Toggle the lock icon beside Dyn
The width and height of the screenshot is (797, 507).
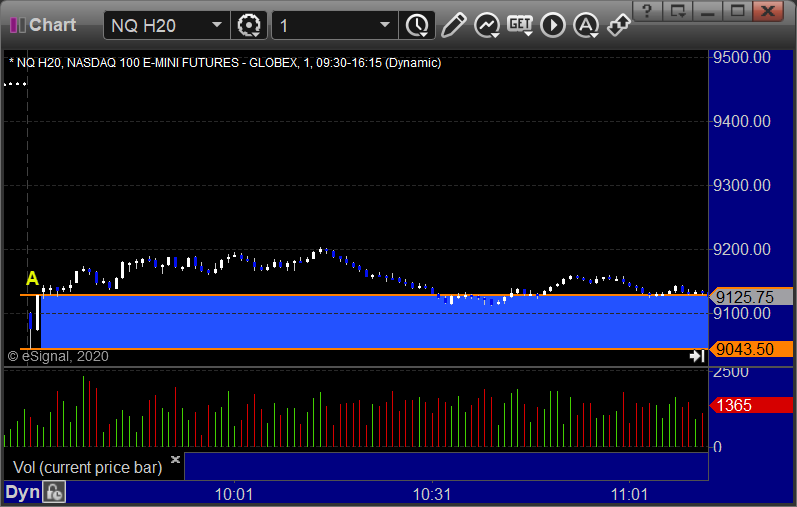tap(54, 493)
